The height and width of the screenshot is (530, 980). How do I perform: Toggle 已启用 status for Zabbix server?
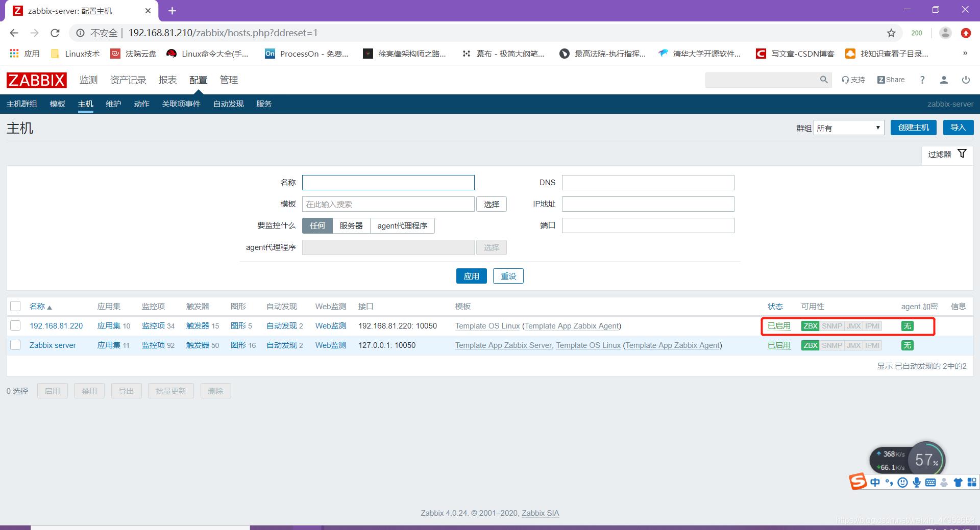click(x=779, y=345)
